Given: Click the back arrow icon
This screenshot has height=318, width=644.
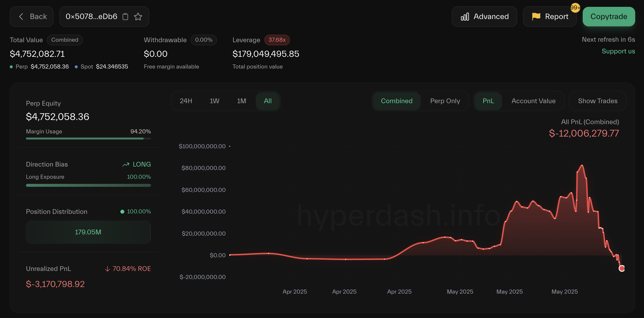Looking at the screenshot, I should (21, 17).
